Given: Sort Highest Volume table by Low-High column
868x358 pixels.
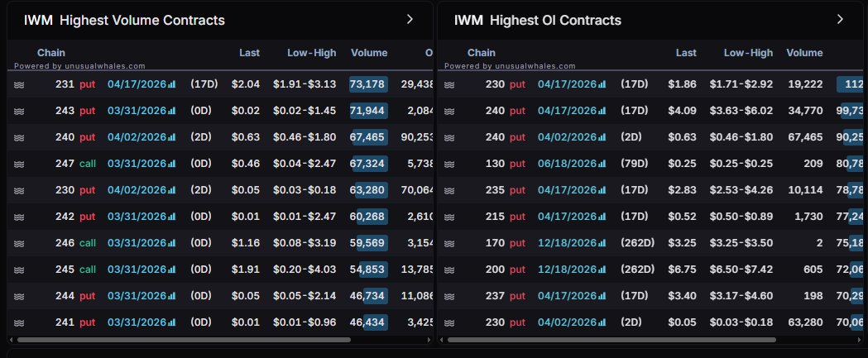Looking at the screenshot, I should (x=312, y=53).
